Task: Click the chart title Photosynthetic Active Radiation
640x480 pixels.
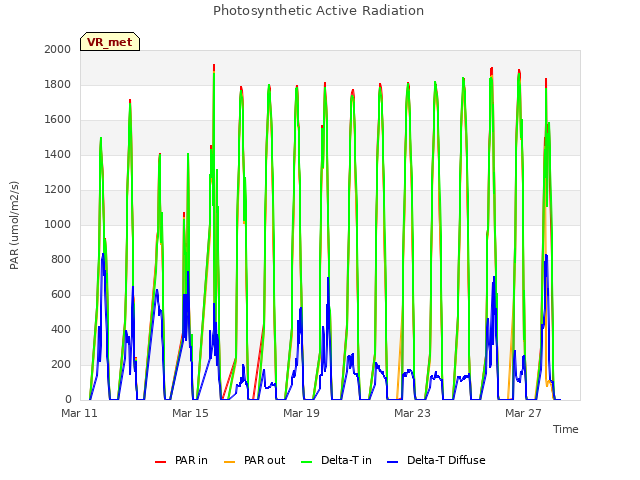Action: tap(318, 11)
